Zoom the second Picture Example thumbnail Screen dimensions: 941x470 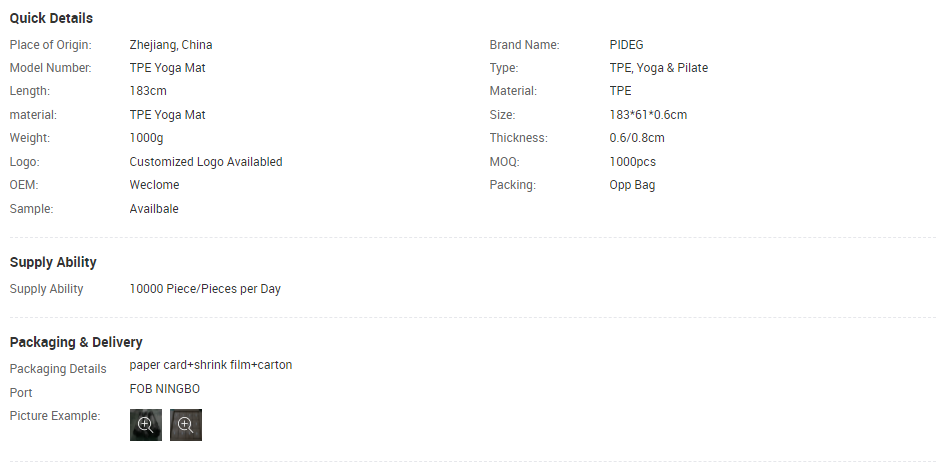coord(186,425)
